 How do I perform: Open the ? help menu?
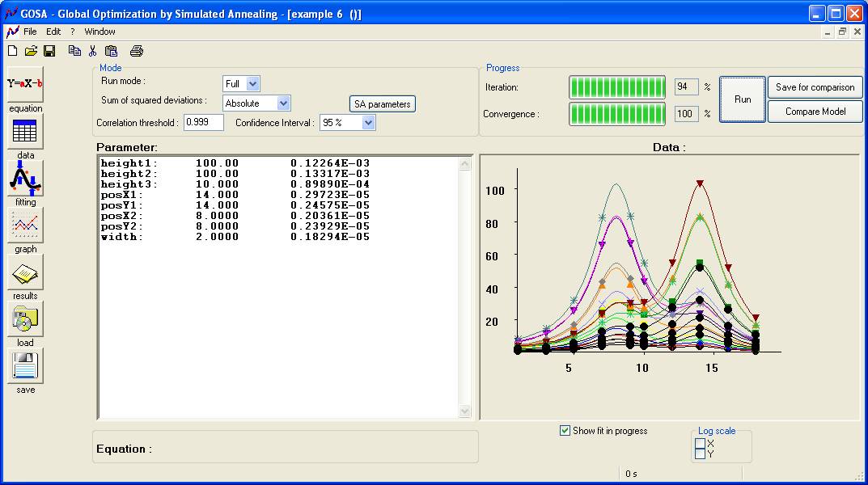point(73,32)
